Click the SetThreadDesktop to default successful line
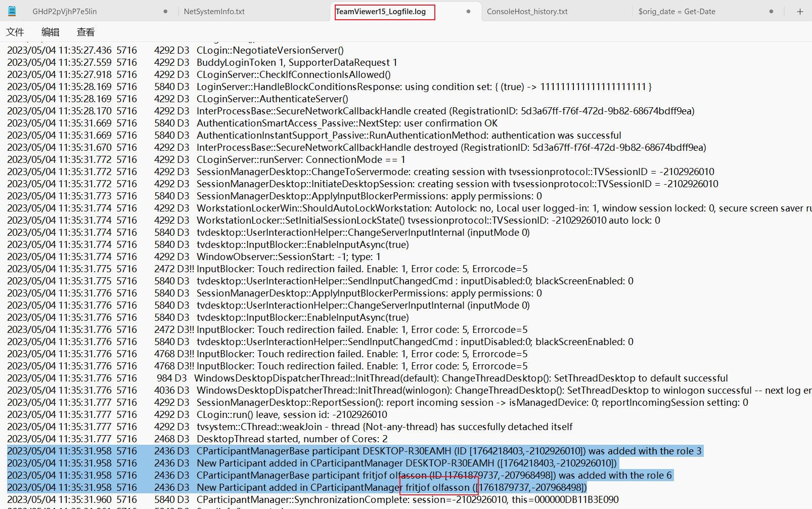 tap(368, 378)
